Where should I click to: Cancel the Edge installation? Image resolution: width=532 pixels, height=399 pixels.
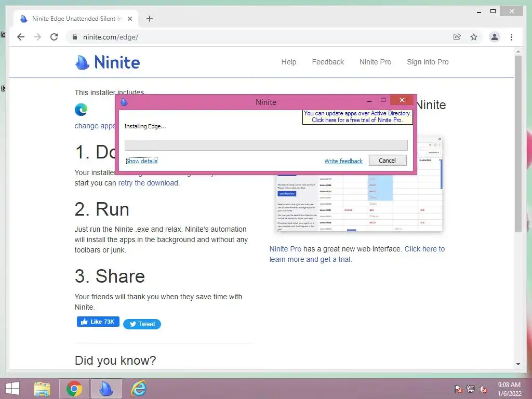click(x=388, y=161)
